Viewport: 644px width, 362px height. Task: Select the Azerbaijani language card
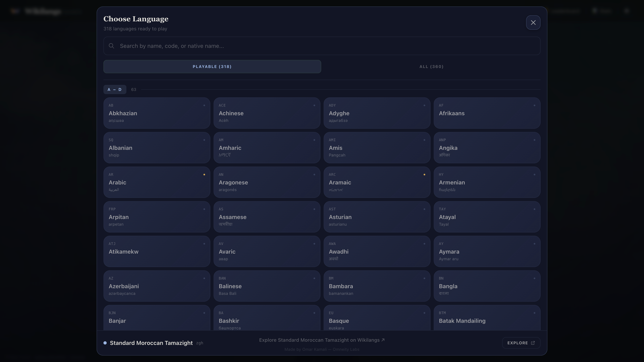click(x=157, y=286)
